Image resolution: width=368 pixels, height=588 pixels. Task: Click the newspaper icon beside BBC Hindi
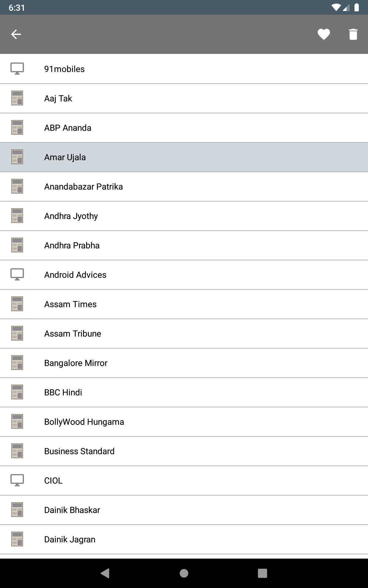coord(17,392)
